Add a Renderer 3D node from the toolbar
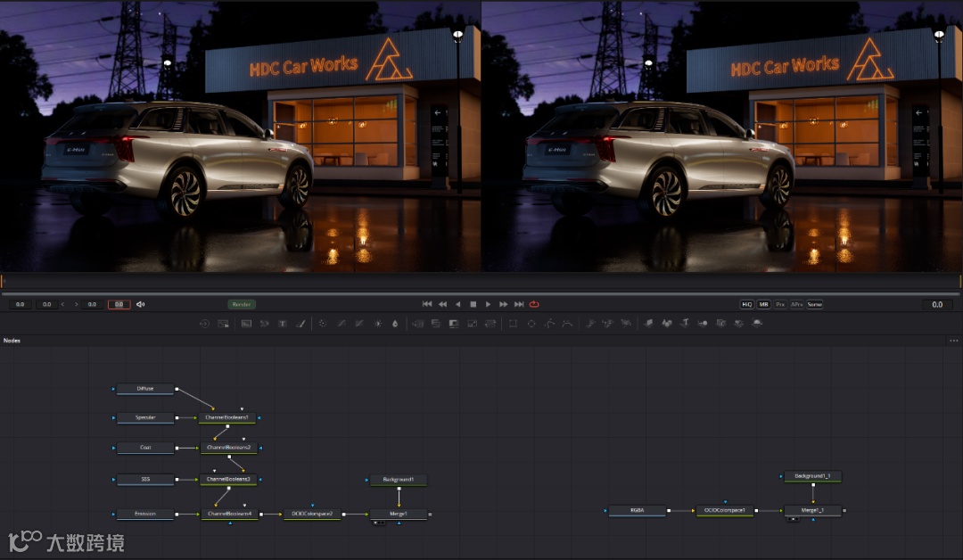 tap(757, 324)
